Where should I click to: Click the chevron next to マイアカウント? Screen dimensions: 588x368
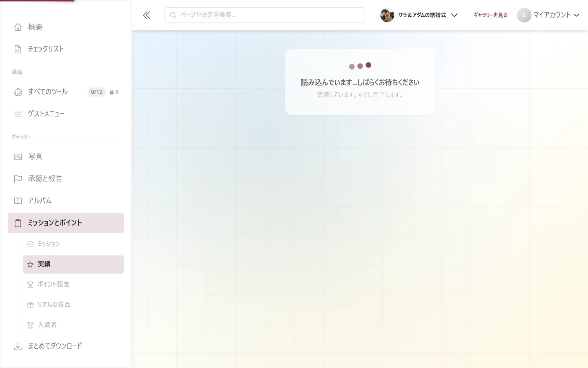[577, 15]
